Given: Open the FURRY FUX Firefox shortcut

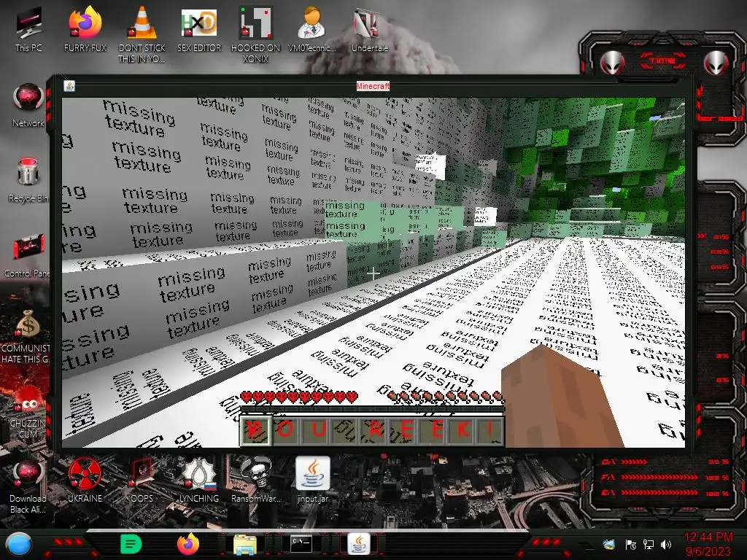Looking at the screenshot, I should coord(85,28).
